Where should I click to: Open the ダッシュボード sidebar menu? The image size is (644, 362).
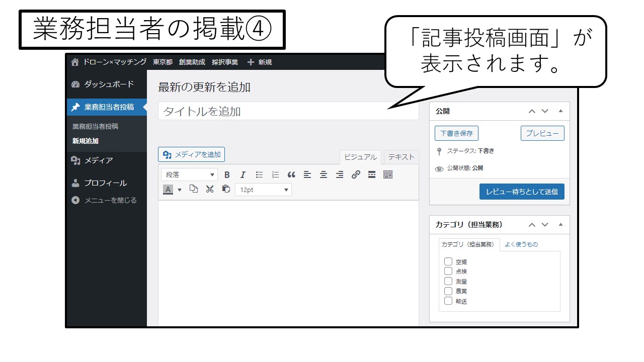click(107, 84)
